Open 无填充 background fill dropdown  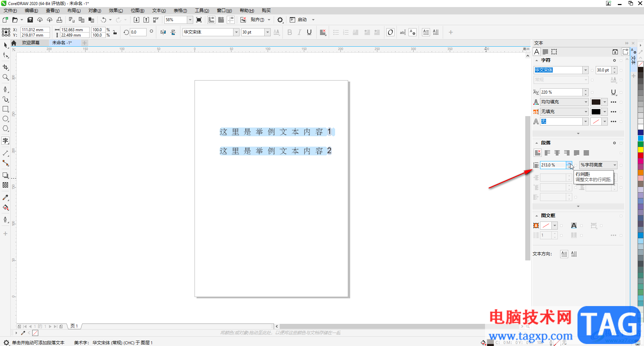pos(586,112)
